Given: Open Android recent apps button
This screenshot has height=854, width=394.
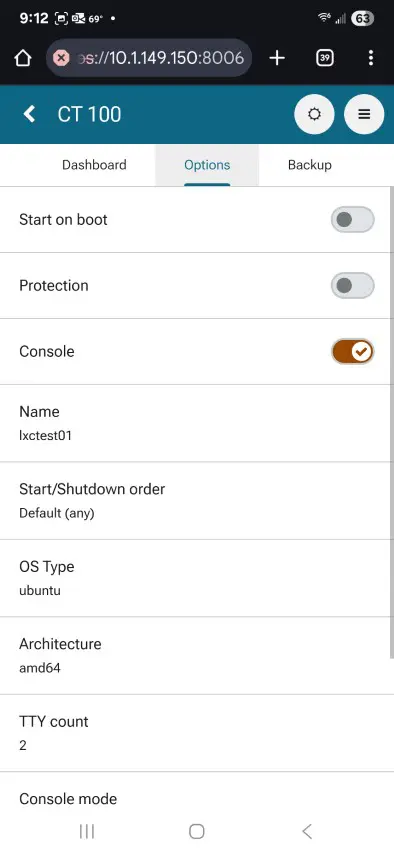Looking at the screenshot, I should click(x=87, y=831).
